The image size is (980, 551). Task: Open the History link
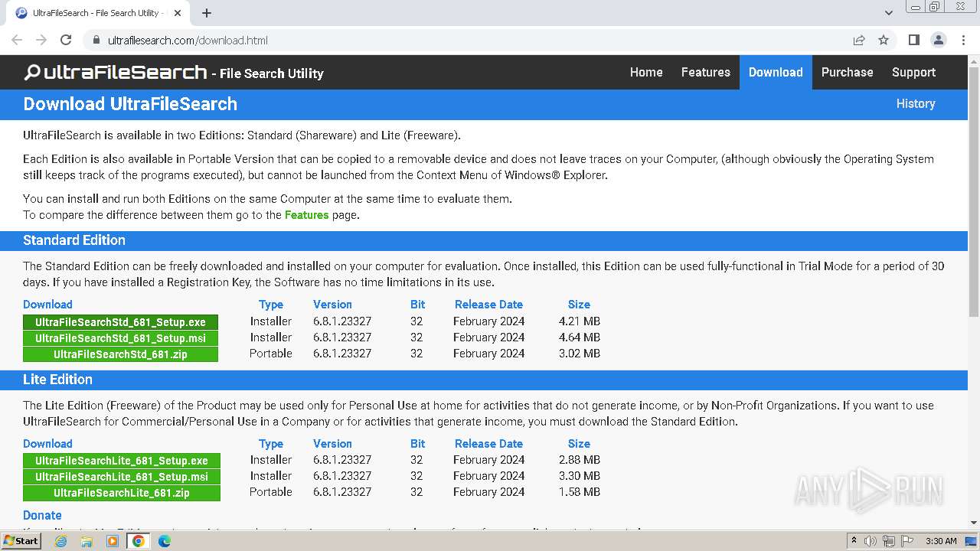coord(916,103)
